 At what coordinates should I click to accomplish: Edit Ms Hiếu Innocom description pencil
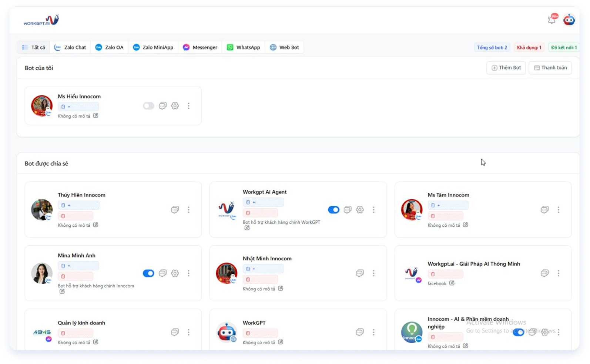(95, 116)
